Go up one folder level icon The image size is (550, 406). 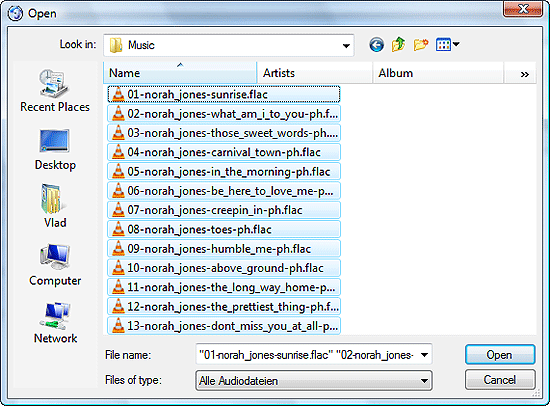(x=398, y=45)
